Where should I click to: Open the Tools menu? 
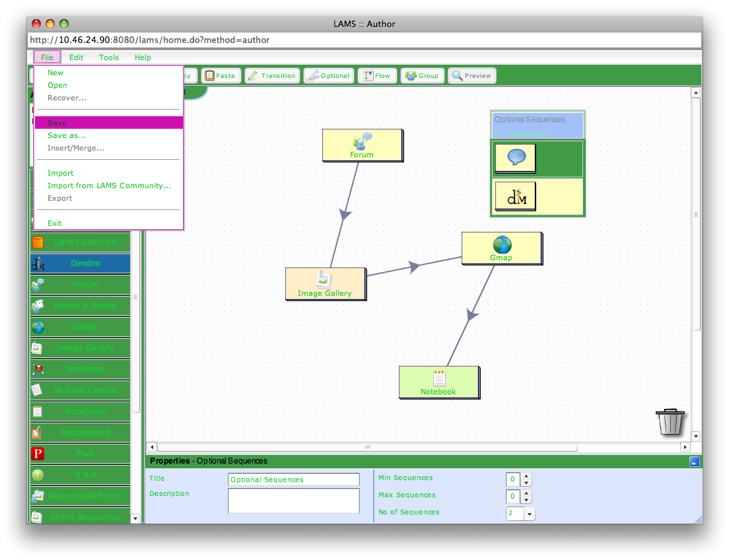click(x=109, y=57)
